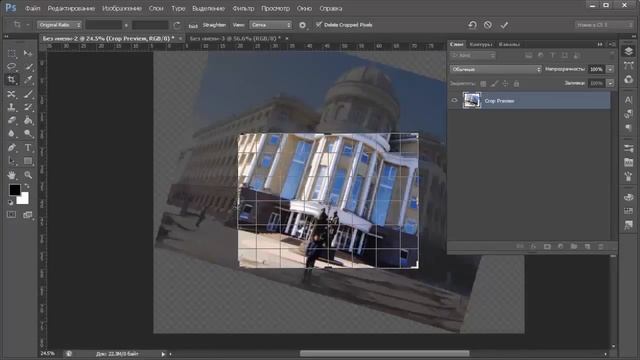Viewport: 640px width, 360px height.
Task: Select the Rectangle shape tool
Action: pos(28,161)
